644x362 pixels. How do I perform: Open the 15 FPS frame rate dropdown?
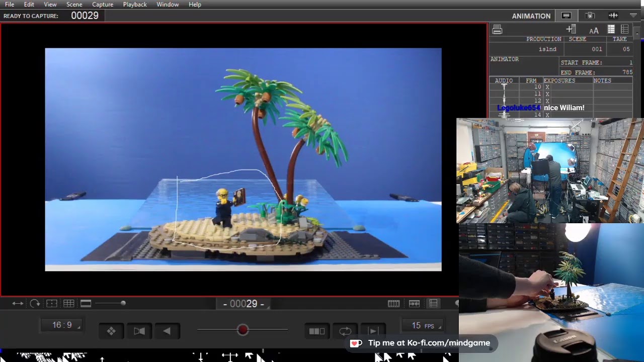pos(423,326)
